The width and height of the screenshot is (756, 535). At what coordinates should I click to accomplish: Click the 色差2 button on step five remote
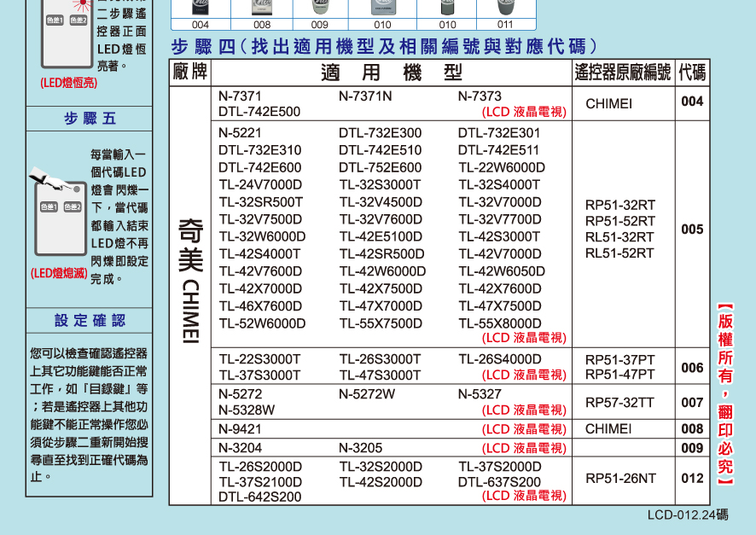(x=73, y=206)
